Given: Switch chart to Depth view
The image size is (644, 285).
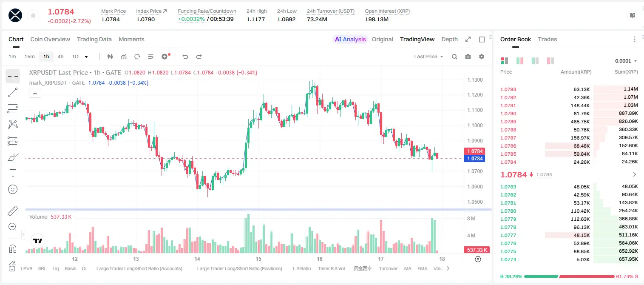Looking at the screenshot, I should pyautogui.click(x=449, y=39).
